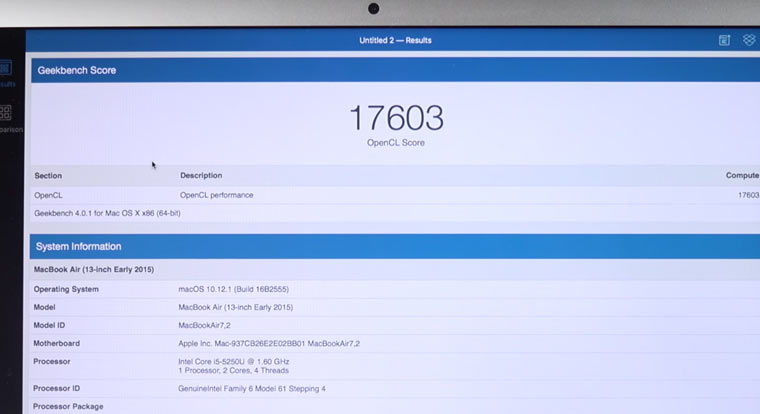Open the Results sidebar icon
The width and height of the screenshot is (760, 414).
click(6, 68)
